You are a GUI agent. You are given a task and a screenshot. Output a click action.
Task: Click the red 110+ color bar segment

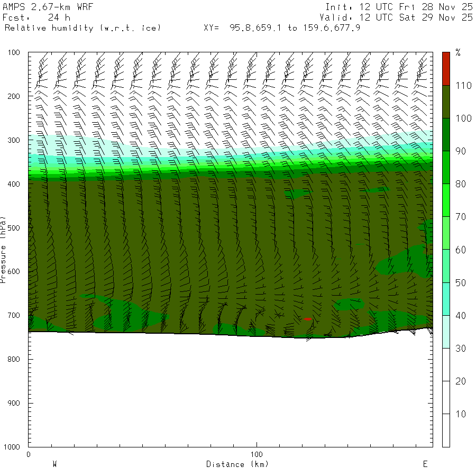pos(446,69)
